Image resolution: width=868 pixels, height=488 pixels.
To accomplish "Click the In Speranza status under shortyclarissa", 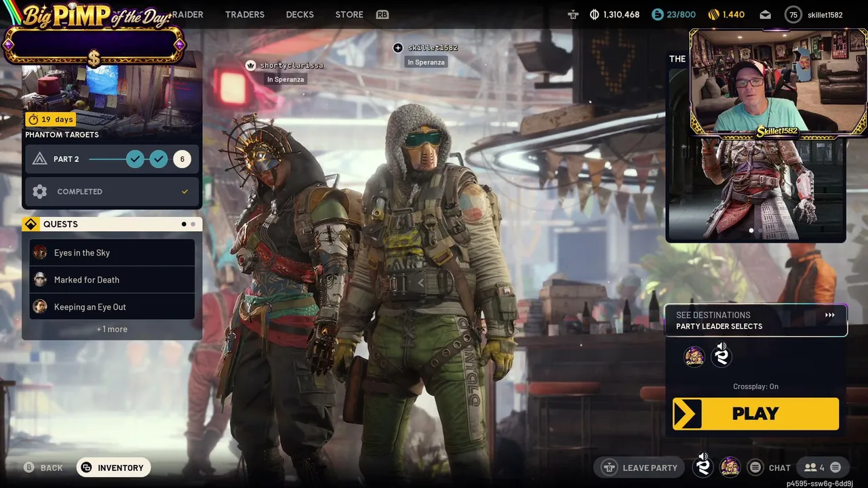I will [x=285, y=79].
